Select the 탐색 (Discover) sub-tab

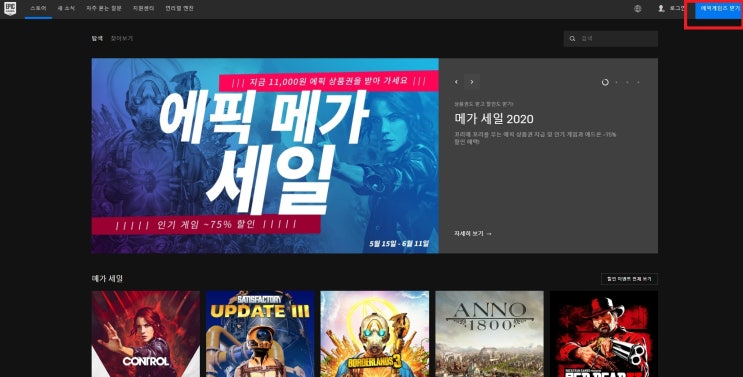click(x=97, y=38)
